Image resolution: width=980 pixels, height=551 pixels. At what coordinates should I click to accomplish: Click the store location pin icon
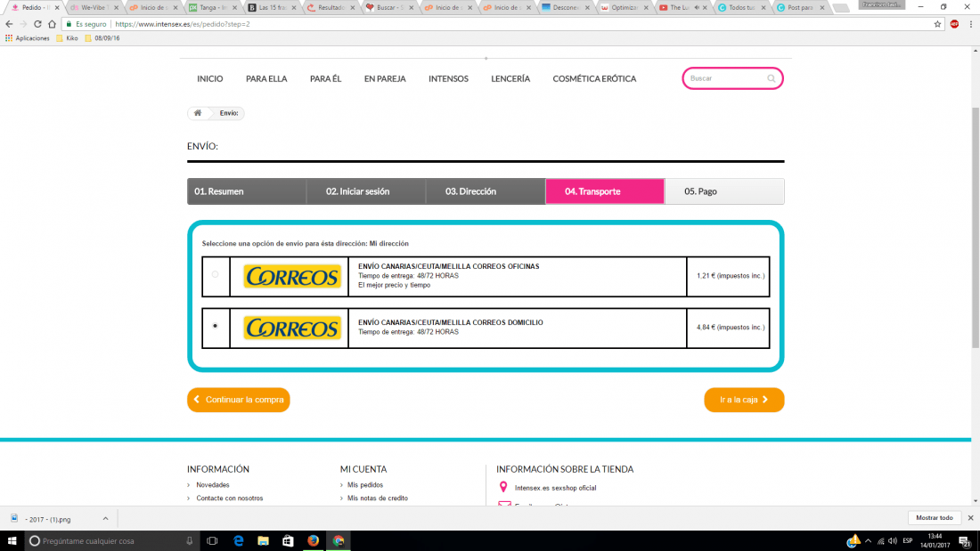(503, 487)
